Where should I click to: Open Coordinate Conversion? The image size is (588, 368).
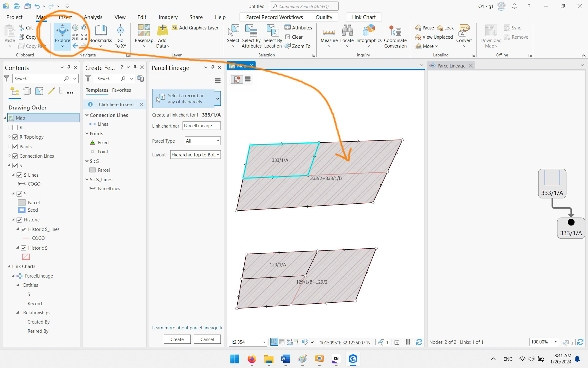pyautogui.click(x=395, y=35)
